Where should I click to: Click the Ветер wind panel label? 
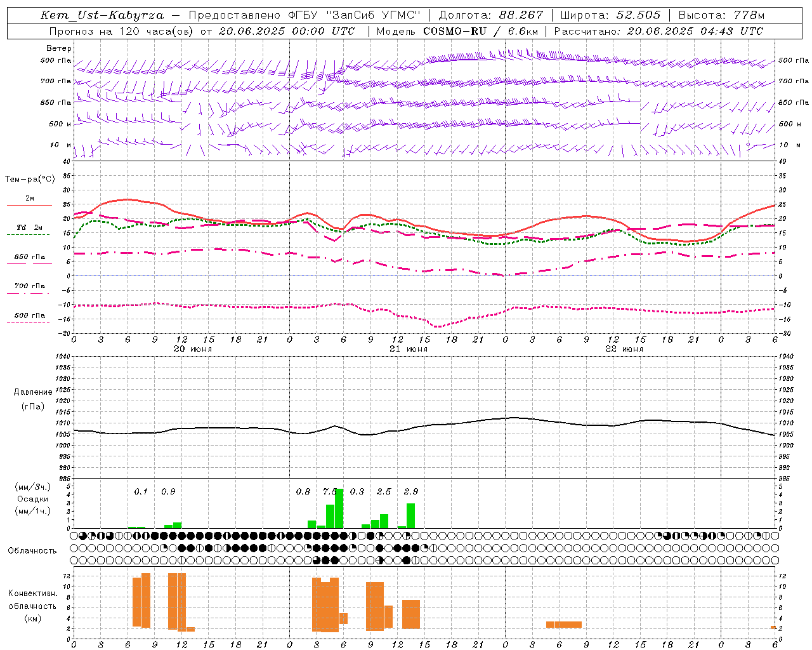click(x=59, y=48)
